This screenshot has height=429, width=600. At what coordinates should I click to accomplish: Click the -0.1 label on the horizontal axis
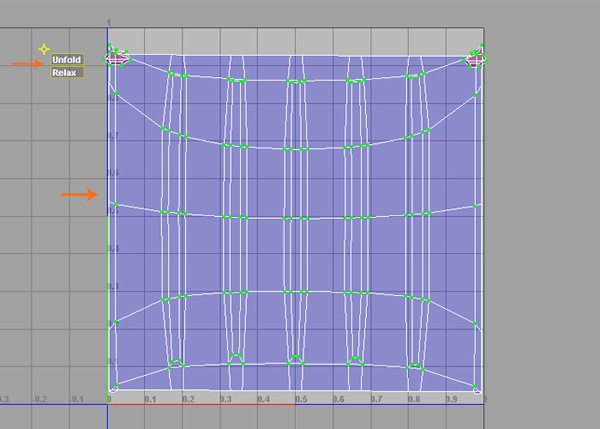76,399
